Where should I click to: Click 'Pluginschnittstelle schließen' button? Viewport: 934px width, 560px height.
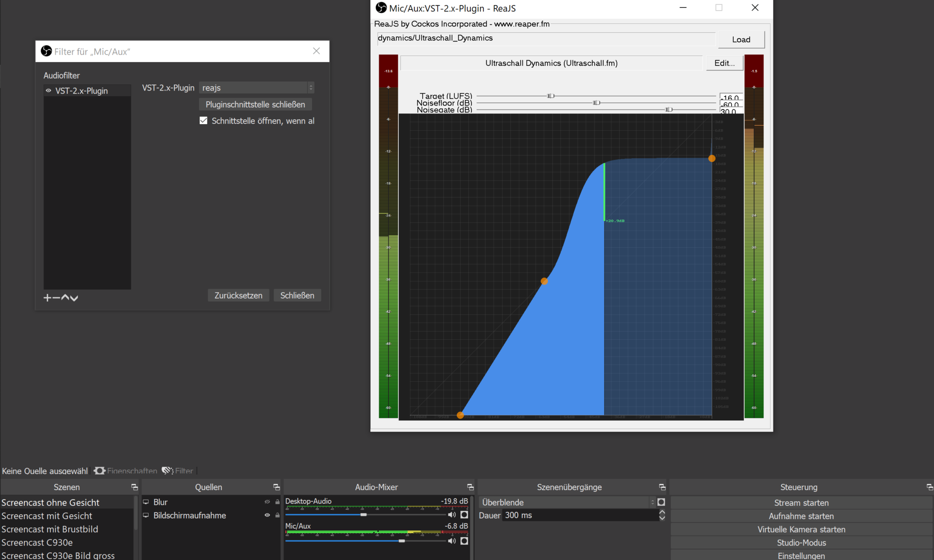click(255, 105)
